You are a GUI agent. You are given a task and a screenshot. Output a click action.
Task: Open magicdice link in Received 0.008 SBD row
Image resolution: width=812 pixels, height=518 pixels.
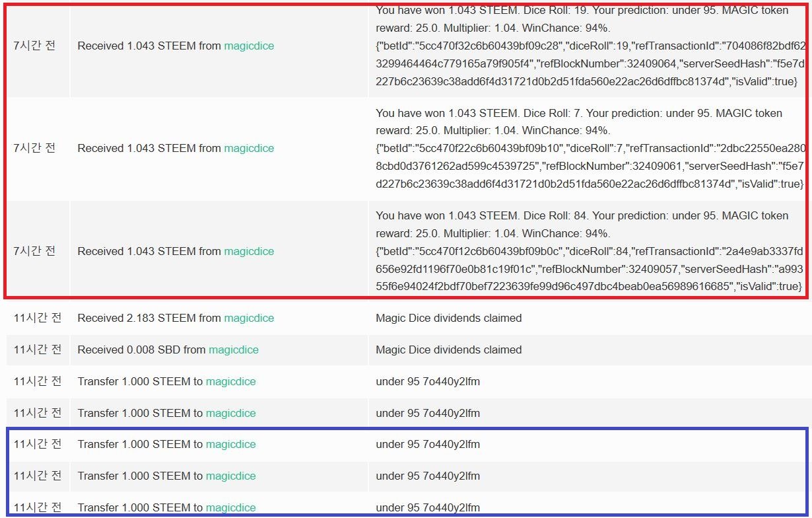234,350
